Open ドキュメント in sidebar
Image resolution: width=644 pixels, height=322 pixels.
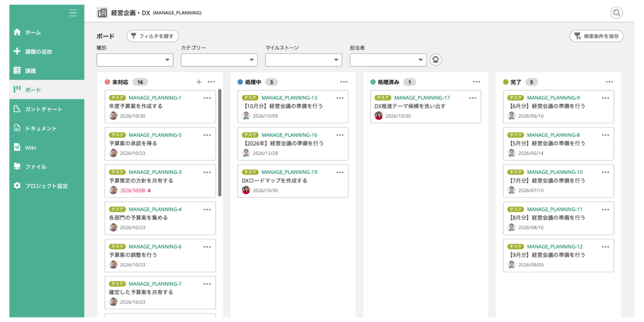47,128
